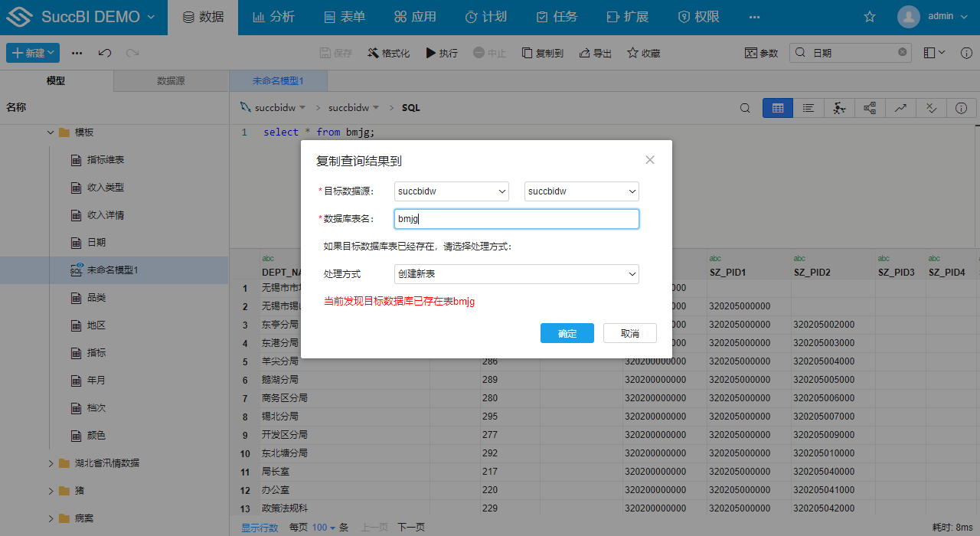Select 收入详情 in the model tree

106,215
